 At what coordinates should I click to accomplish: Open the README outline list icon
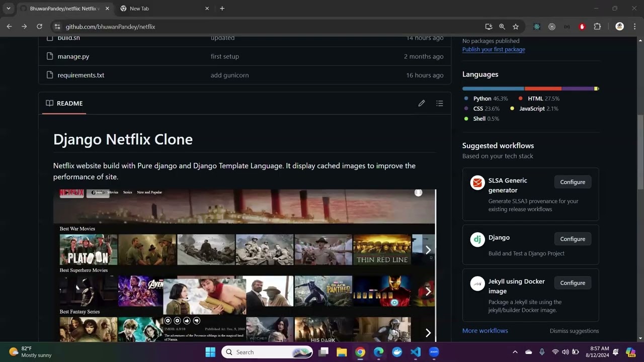[x=439, y=103]
